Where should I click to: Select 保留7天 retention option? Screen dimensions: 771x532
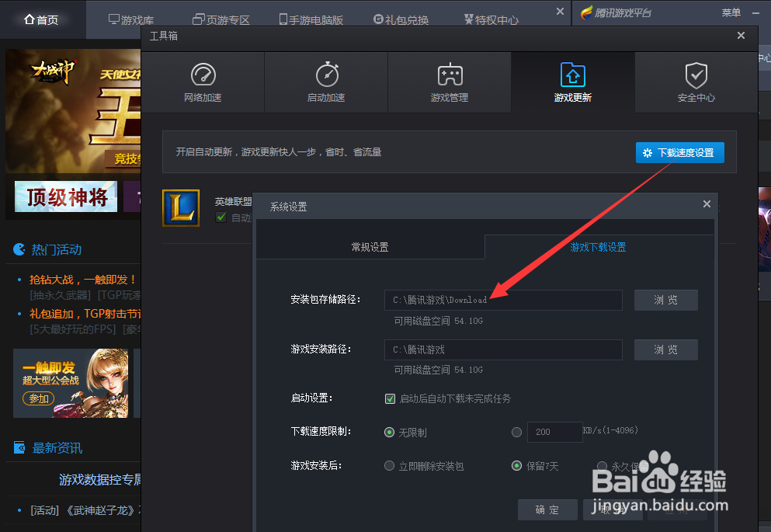pyautogui.click(x=516, y=465)
